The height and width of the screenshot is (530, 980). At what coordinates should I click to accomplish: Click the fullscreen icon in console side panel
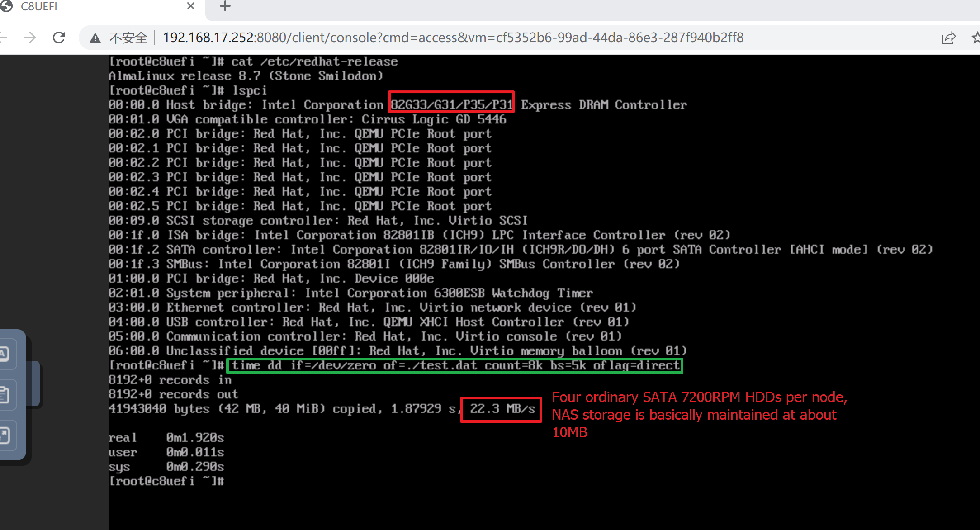[x=5, y=435]
